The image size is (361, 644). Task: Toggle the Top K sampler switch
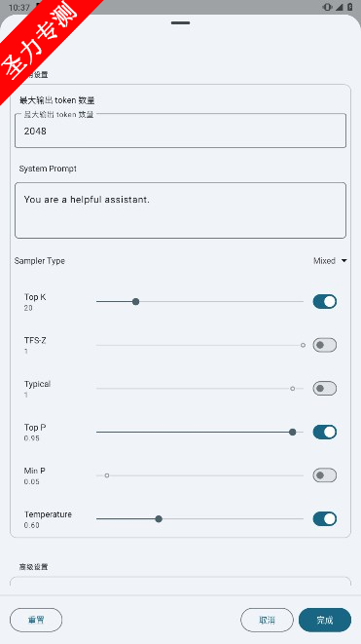point(324,301)
